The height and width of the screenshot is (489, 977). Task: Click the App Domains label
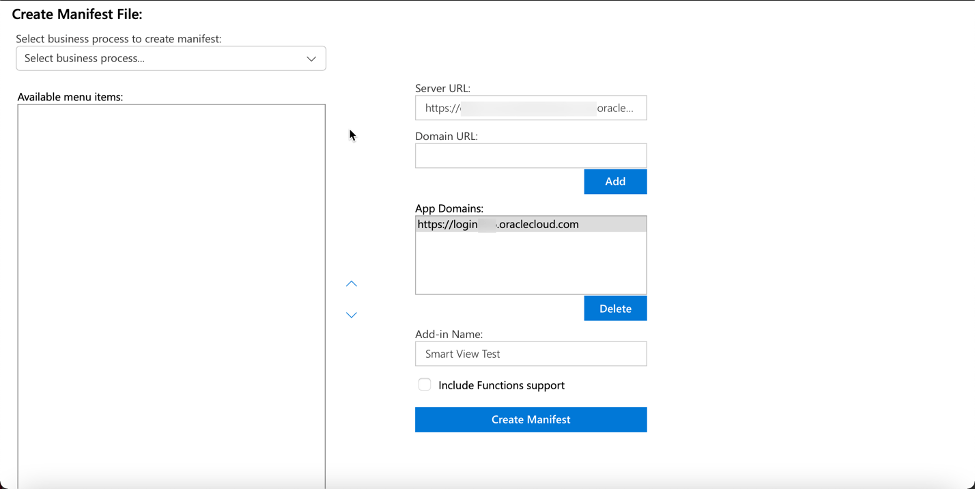(449, 209)
